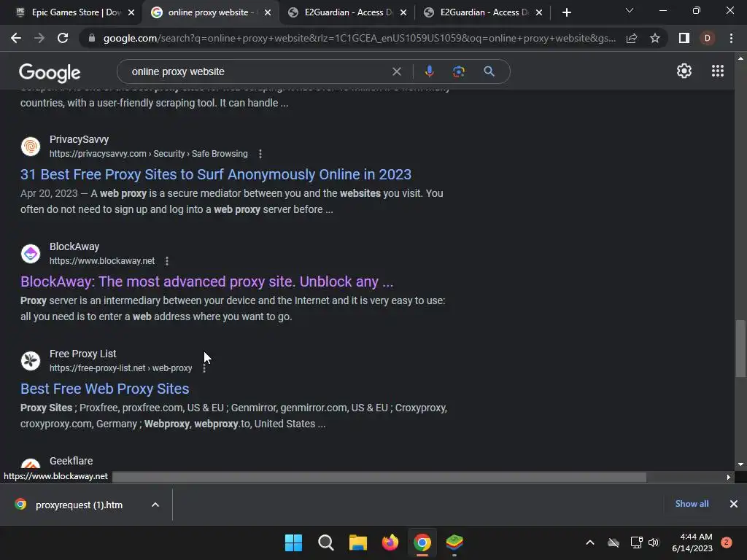
Task: Open BlueStacks from taskbar
Action: [x=454, y=542]
